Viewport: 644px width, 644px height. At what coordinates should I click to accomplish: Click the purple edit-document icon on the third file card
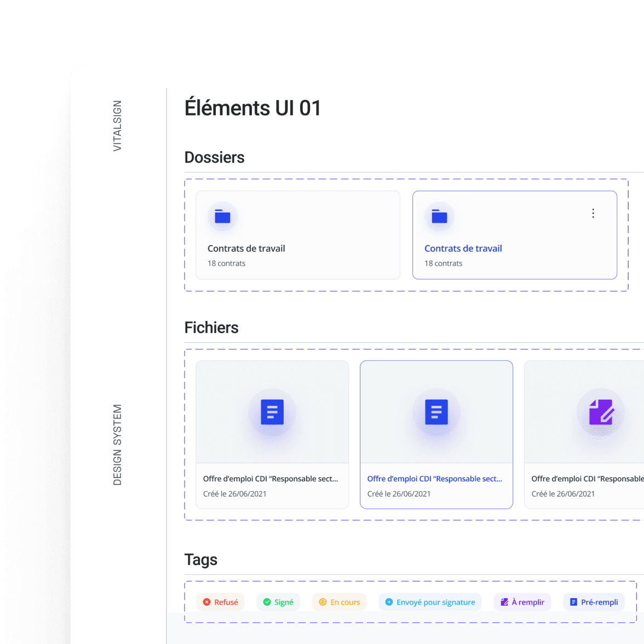(601, 412)
